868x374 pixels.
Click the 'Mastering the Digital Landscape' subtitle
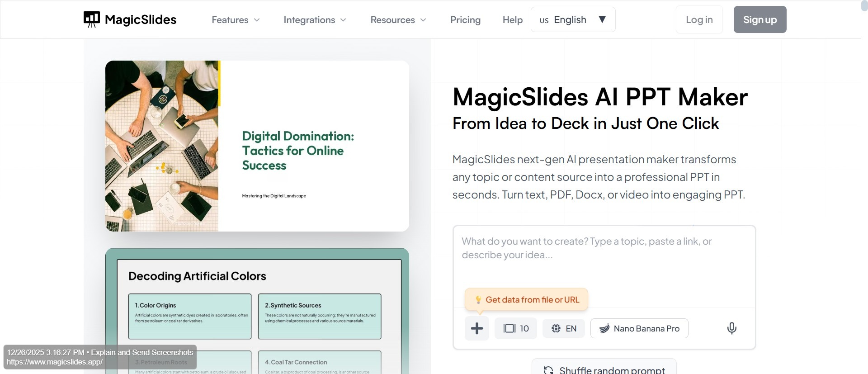click(274, 196)
